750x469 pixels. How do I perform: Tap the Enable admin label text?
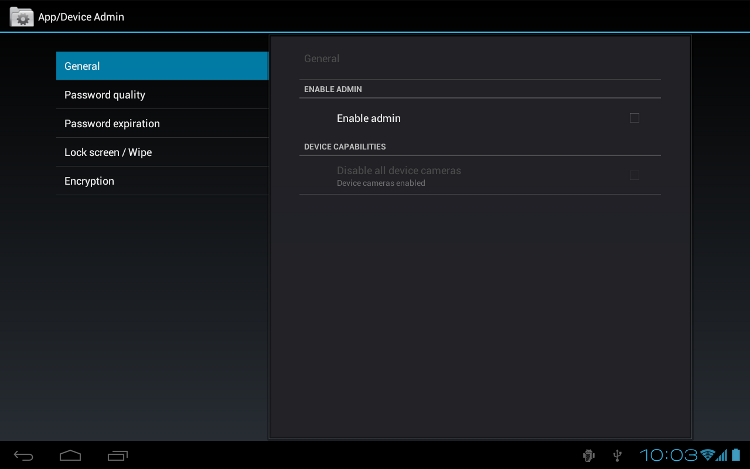click(368, 118)
